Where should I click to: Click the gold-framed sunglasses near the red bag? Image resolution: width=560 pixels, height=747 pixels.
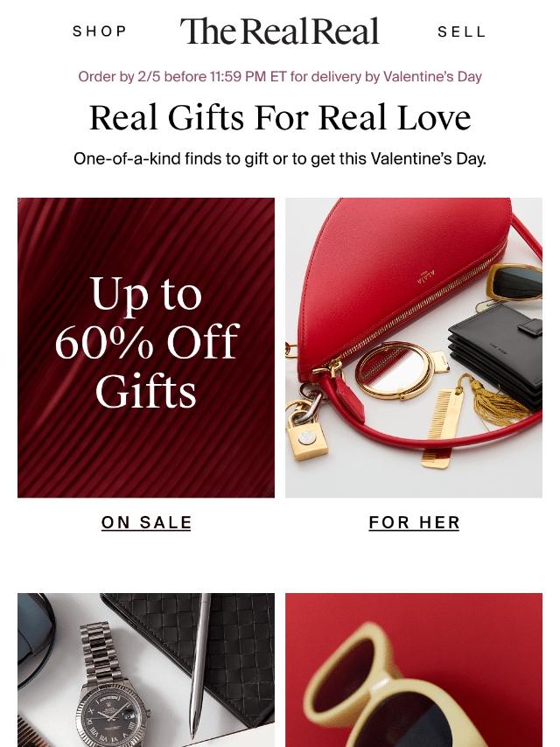point(514,282)
